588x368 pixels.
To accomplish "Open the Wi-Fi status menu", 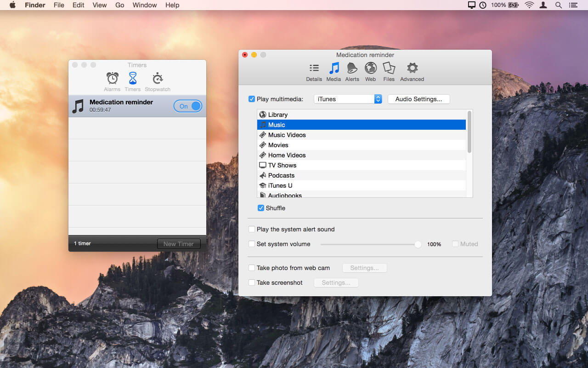I will tap(529, 5).
